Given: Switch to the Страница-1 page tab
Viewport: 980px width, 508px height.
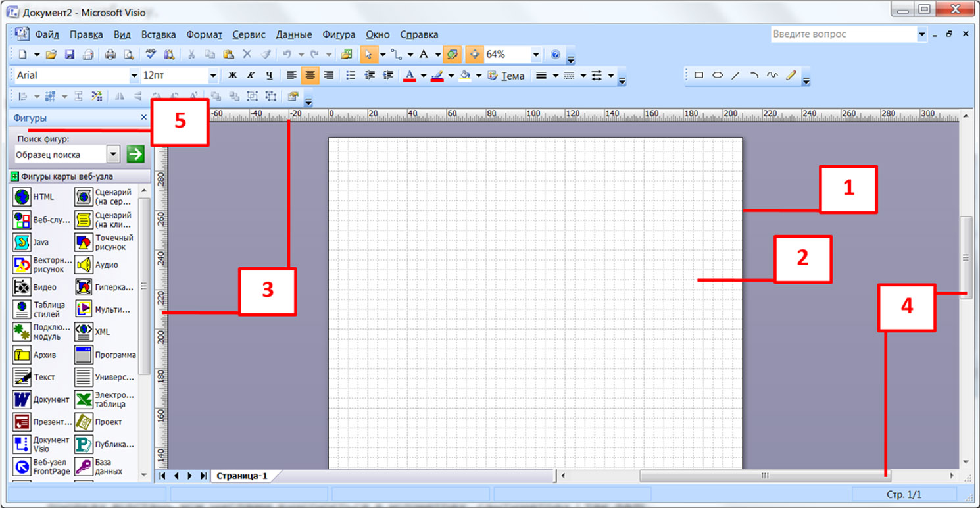Looking at the screenshot, I should [242, 476].
